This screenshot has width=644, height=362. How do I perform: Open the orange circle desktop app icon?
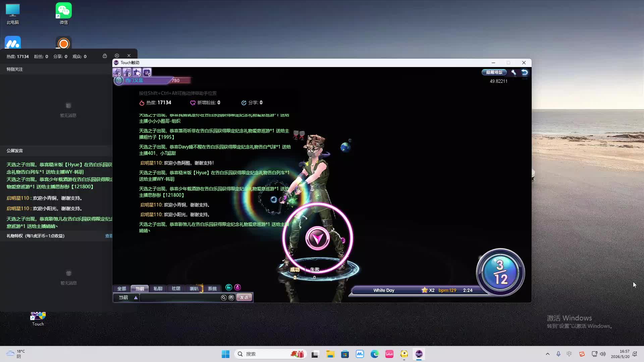[64, 43]
